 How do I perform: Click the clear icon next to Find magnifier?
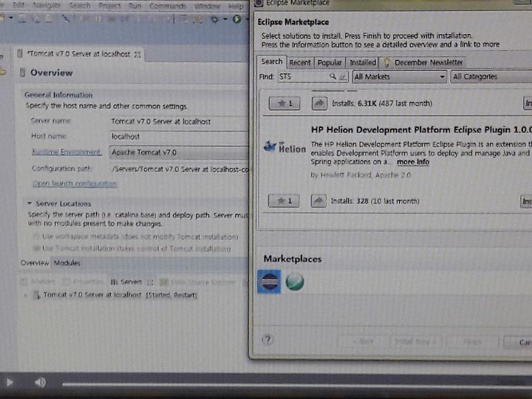click(x=343, y=77)
